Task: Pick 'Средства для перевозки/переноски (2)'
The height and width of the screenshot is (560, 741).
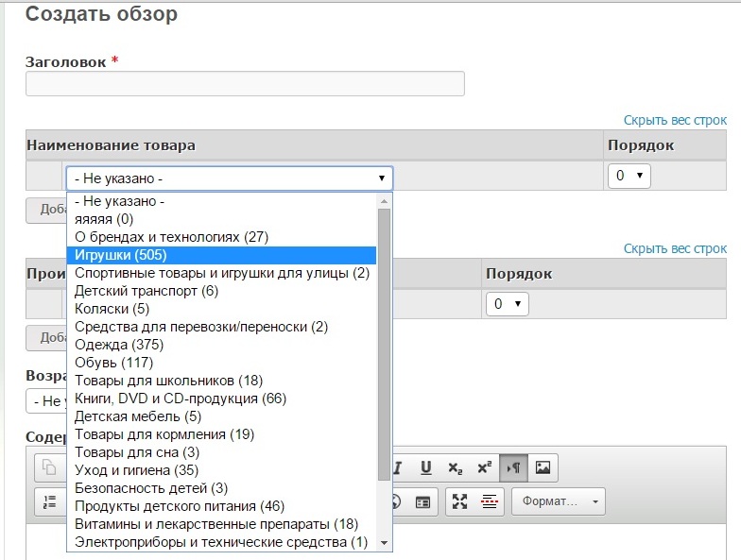Action: point(222,327)
